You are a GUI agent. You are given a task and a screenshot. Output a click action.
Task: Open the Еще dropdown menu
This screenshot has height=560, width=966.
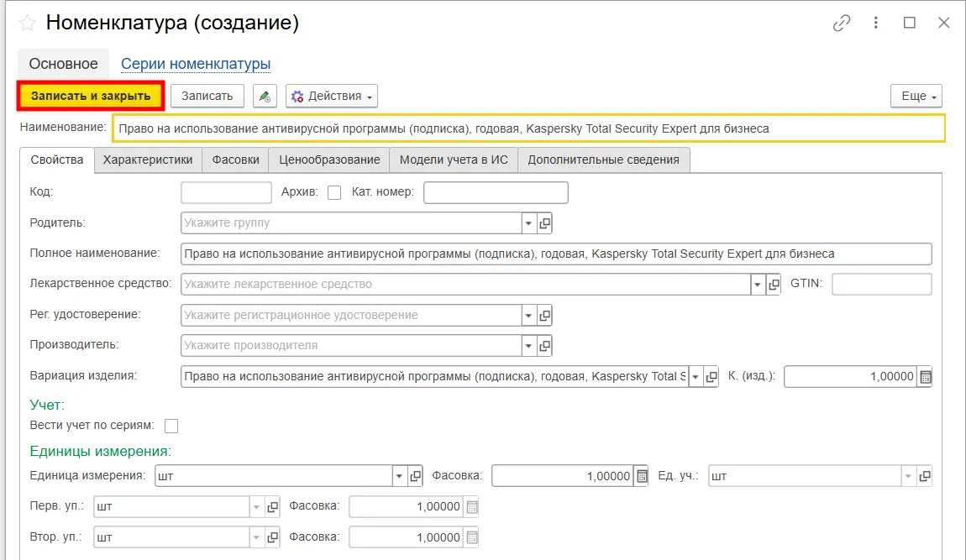click(x=916, y=96)
